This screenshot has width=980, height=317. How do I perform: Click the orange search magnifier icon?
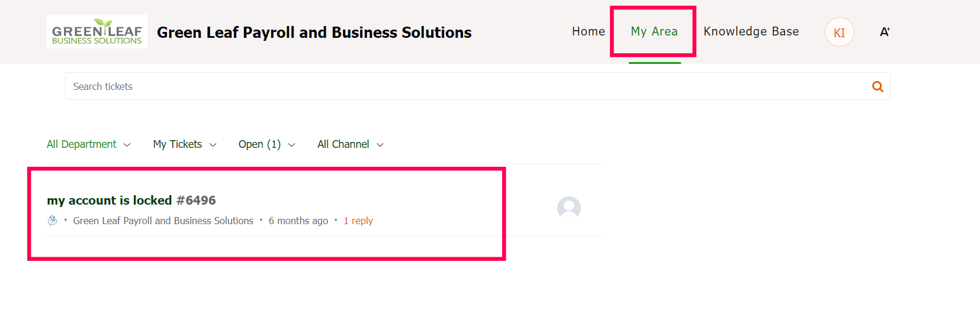pos(878,87)
